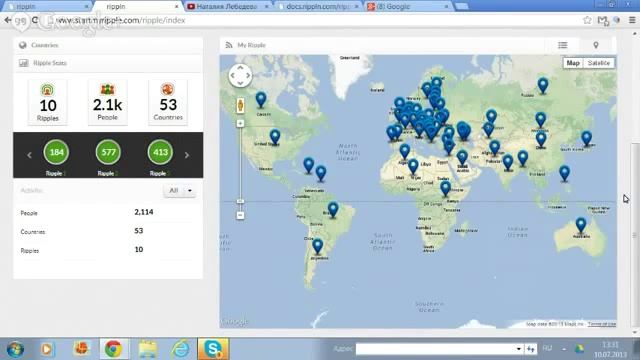Click the map pin over Australia
This screenshot has height=360, width=640.
coord(580,226)
